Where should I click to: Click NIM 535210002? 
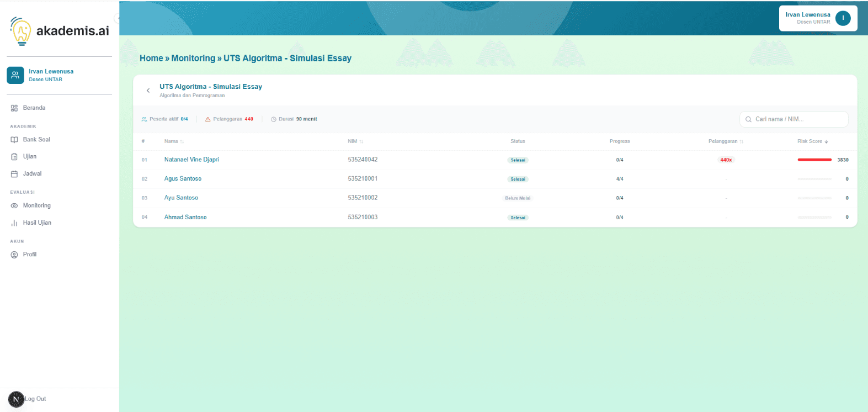coord(363,198)
